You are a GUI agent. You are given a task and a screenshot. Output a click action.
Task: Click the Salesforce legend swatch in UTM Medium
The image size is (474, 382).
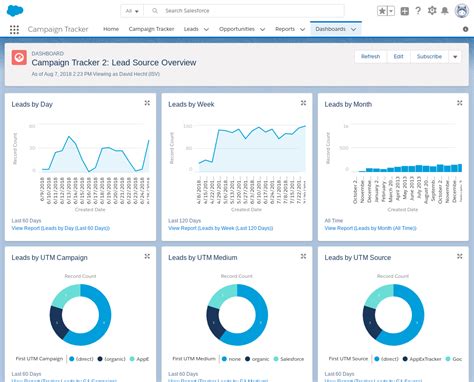click(x=276, y=359)
